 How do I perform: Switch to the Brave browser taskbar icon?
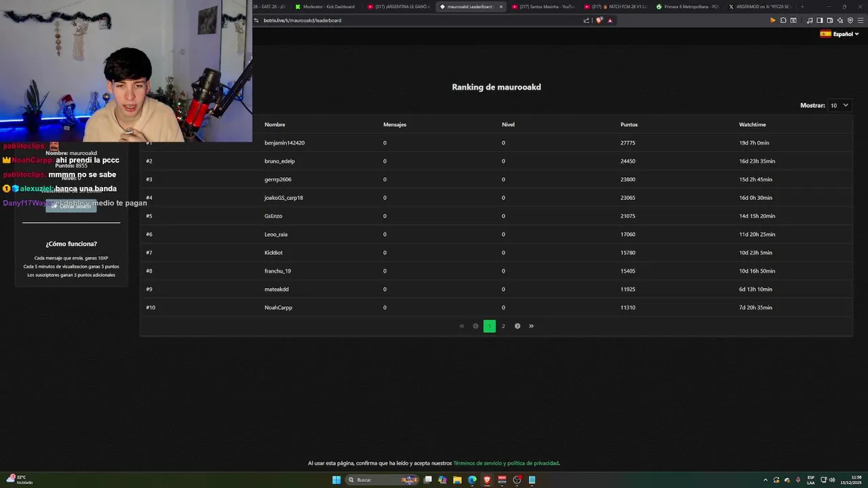(487, 480)
